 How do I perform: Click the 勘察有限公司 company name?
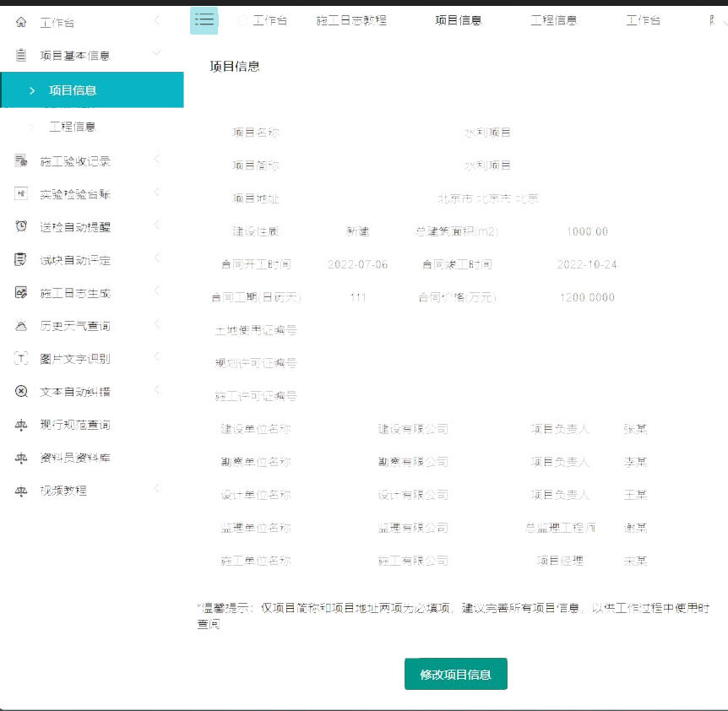[x=413, y=462]
